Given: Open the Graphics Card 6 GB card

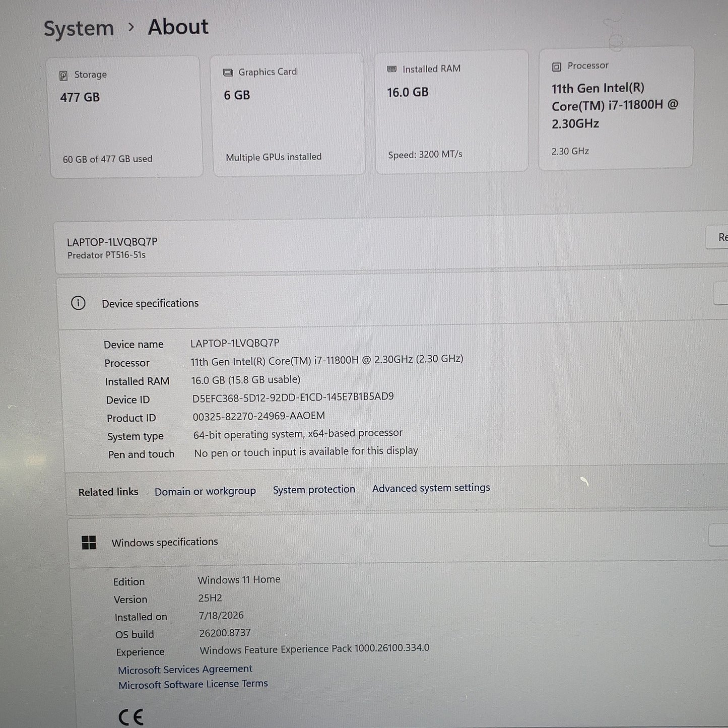Looking at the screenshot, I should pos(288,115).
